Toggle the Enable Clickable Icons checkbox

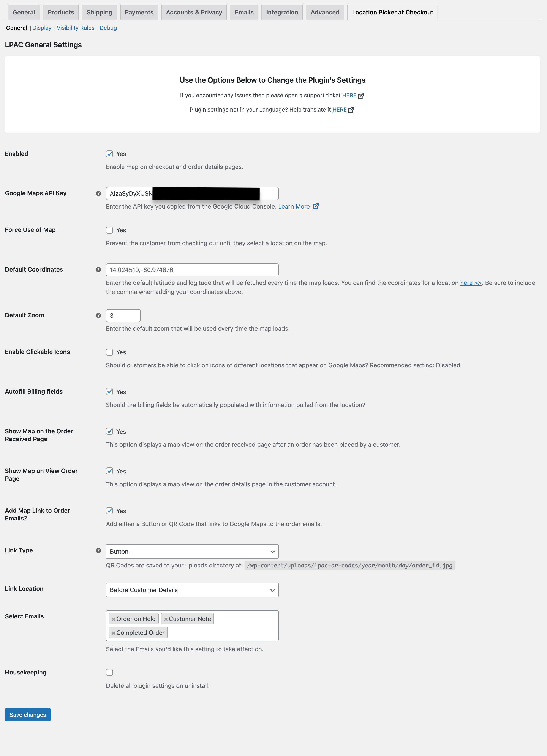click(109, 352)
